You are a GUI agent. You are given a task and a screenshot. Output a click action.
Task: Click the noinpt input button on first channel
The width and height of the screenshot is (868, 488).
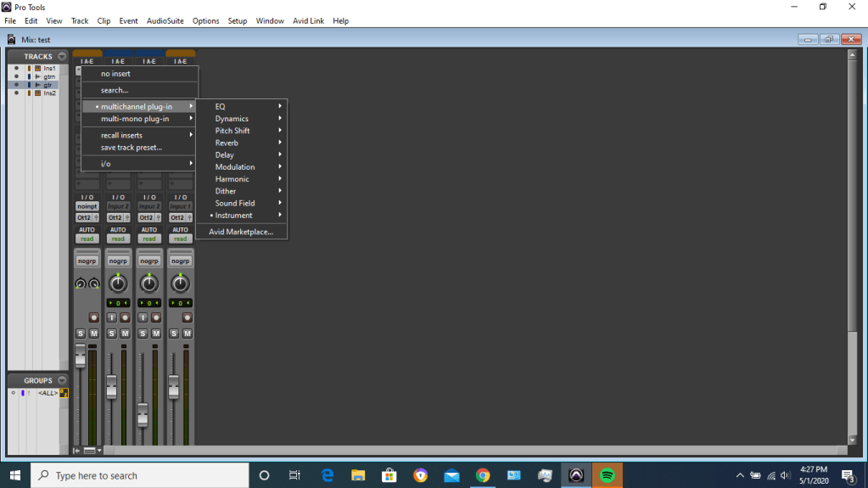click(x=87, y=206)
